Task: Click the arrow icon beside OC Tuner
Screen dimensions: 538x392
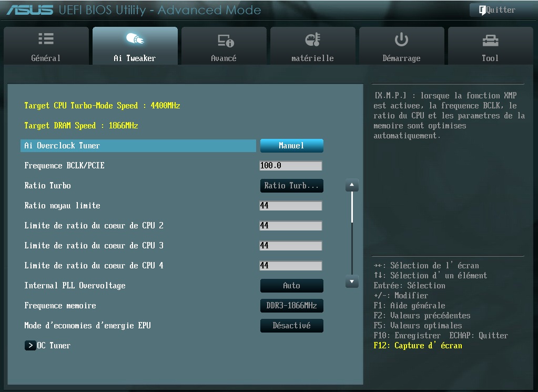Action: 30,346
